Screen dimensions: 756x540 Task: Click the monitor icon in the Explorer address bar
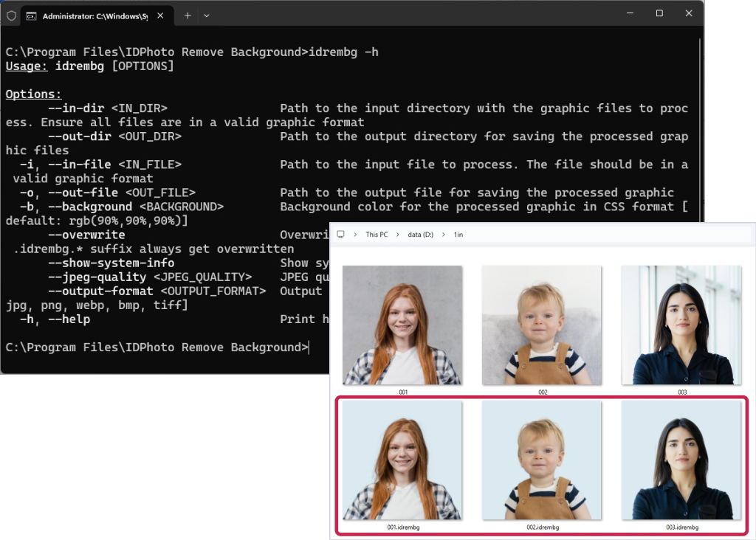[340, 235]
